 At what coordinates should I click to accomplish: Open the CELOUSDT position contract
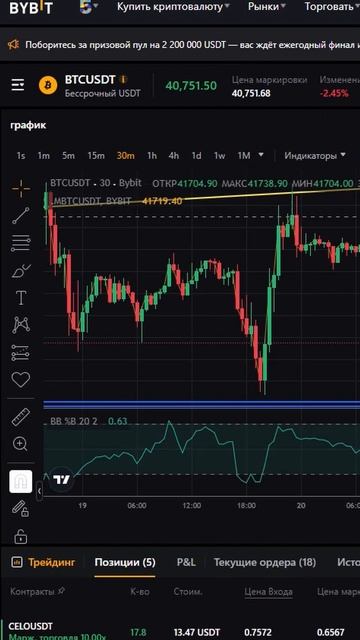(x=31, y=626)
